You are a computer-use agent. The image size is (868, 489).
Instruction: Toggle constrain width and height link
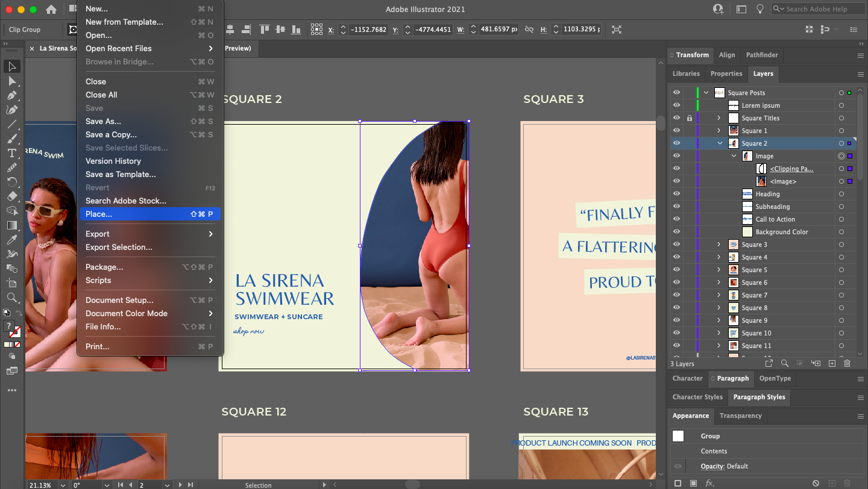[529, 29]
